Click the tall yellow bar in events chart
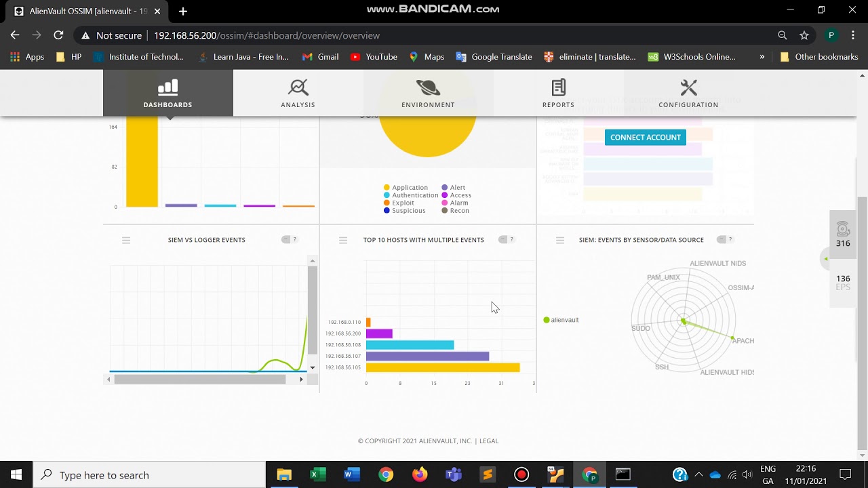 click(x=142, y=161)
